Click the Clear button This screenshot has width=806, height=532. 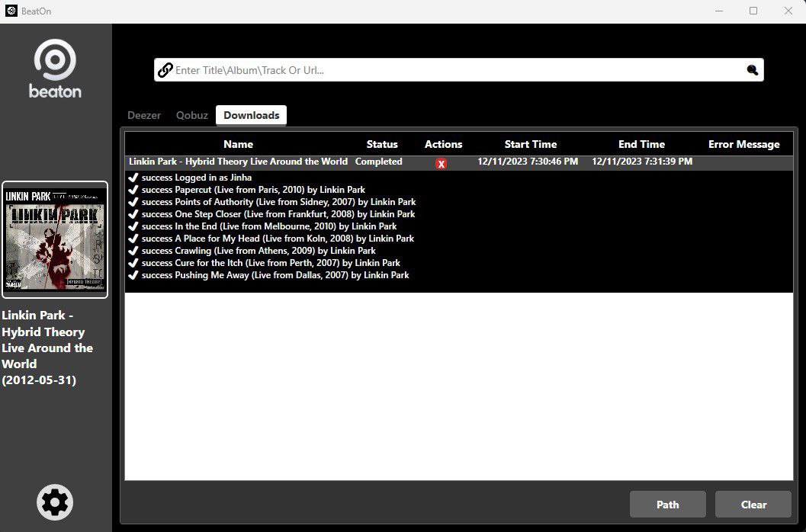753,505
